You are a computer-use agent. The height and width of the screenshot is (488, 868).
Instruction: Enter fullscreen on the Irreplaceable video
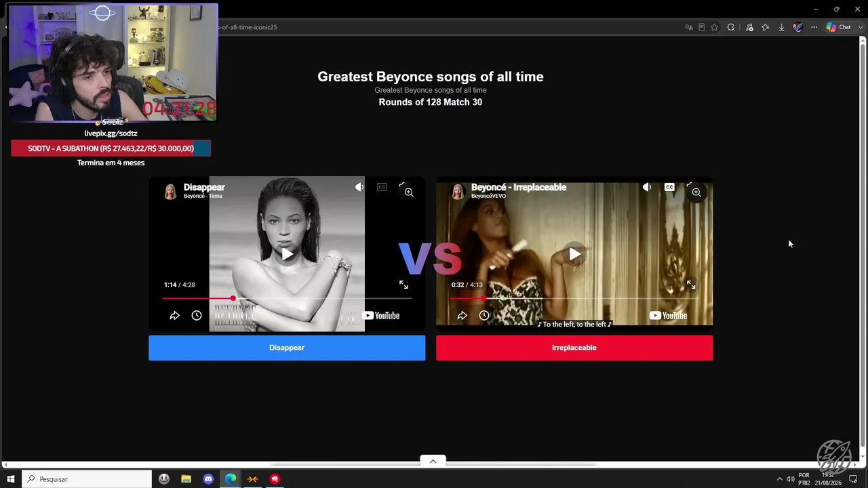(691, 285)
